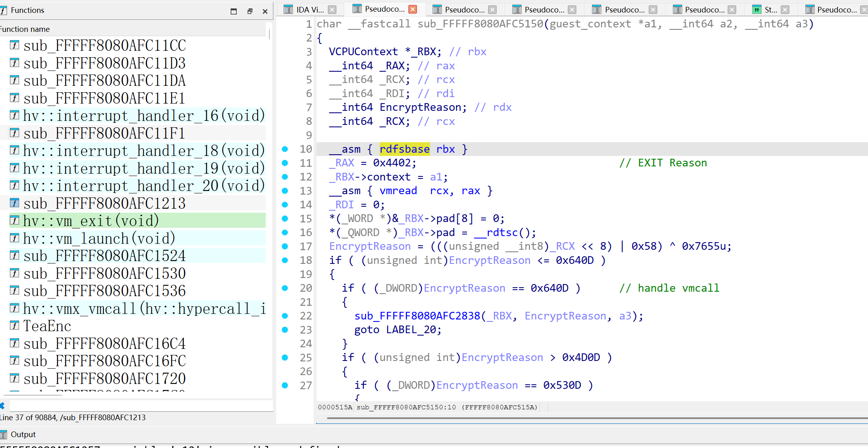Click the blue filter clear X icon

(2, 406)
